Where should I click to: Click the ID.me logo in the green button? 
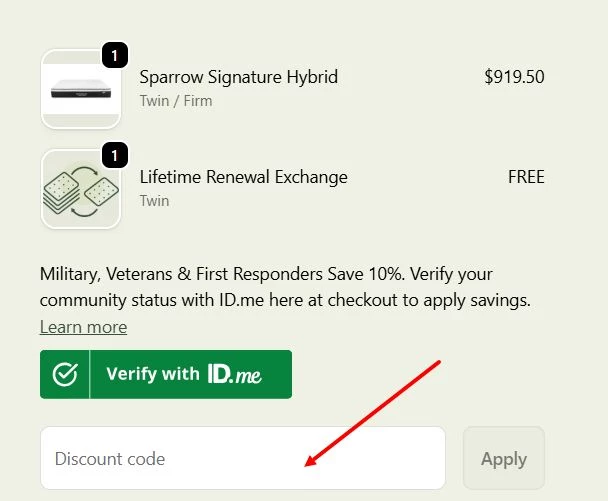[x=234, y=374]
